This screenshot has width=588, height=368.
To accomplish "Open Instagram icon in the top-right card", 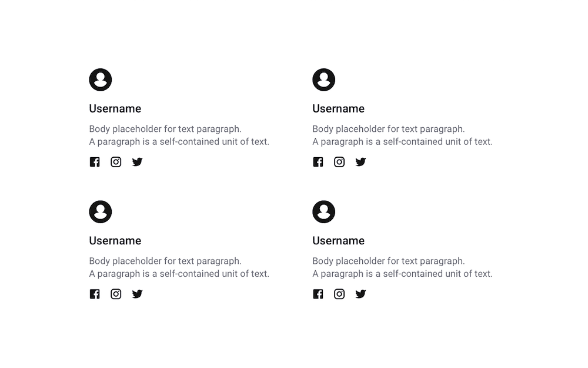I will coord(339,162).
